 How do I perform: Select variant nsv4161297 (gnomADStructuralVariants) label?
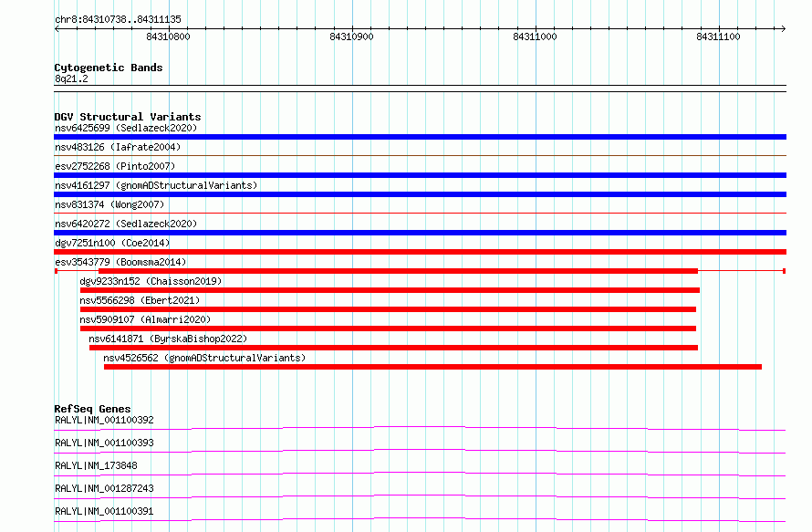[x=156, y=185]
